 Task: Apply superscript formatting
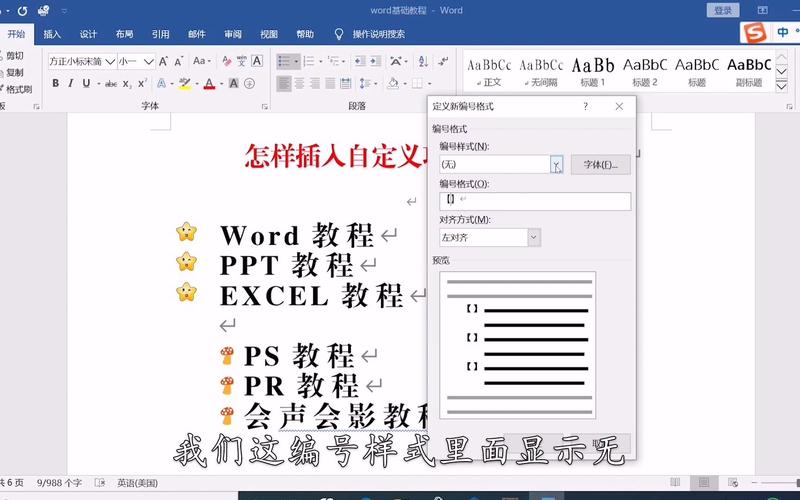142,83
